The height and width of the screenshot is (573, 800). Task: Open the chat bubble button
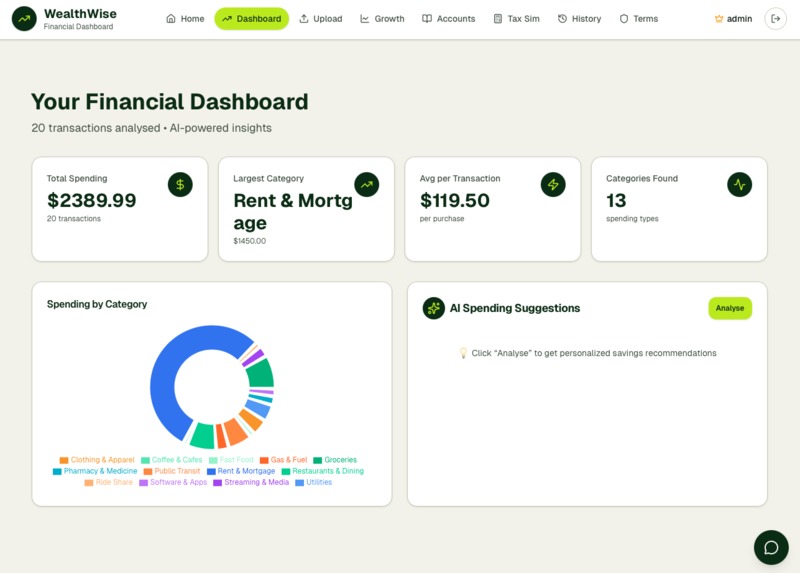tap(771, 547)
